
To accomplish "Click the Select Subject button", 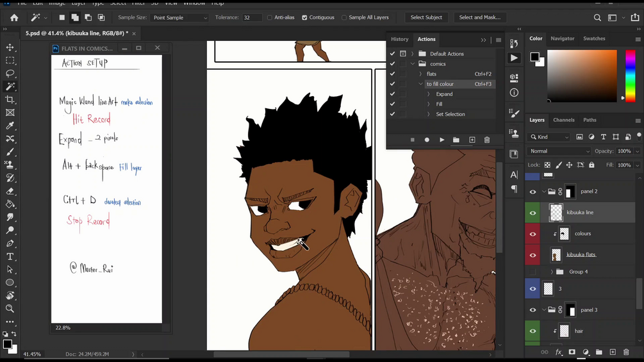I will click(x=426, y=18).
